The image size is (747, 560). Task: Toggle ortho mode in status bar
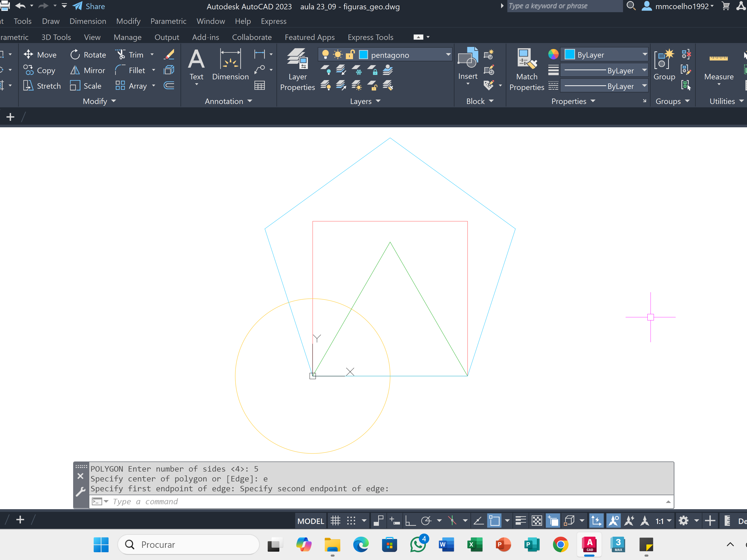pyautogui.click(x=410, y=521)
